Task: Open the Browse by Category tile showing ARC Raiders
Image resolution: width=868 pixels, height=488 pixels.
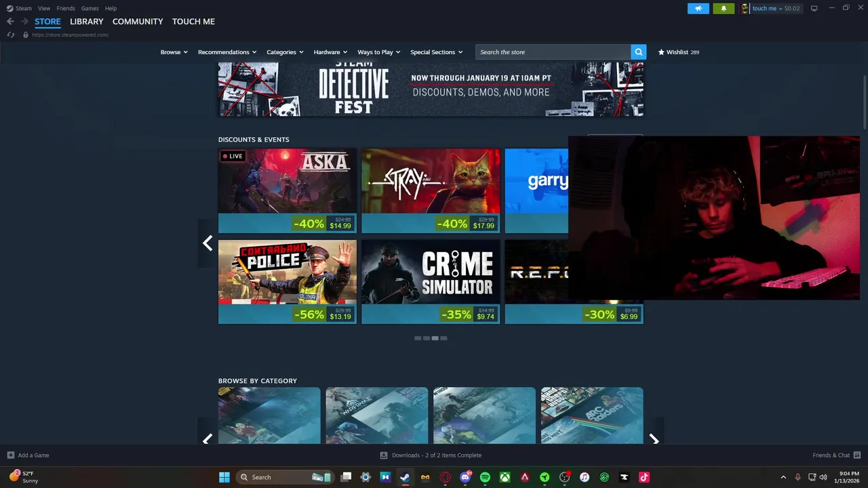Action: (592, 415)
